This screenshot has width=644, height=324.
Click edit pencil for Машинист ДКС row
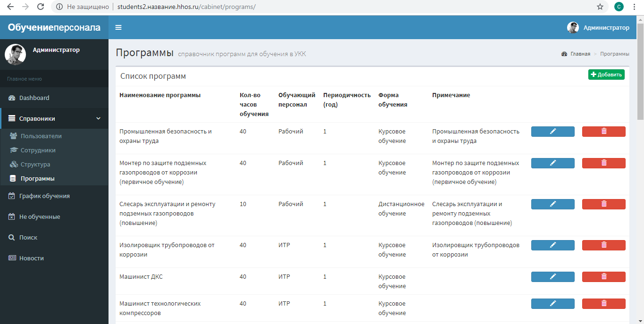pos(552,277)
